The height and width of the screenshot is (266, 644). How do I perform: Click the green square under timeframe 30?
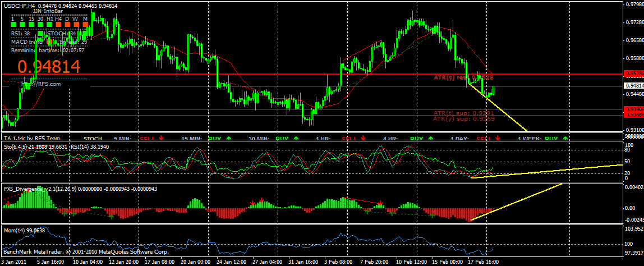40,25
